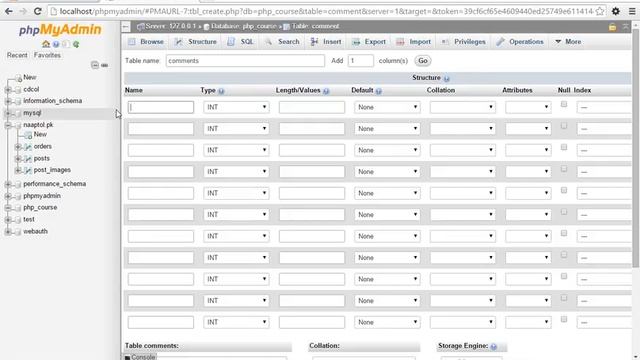640x360 pixels.
Task: Click the help icon beside Type header
Action: [221, 91]
